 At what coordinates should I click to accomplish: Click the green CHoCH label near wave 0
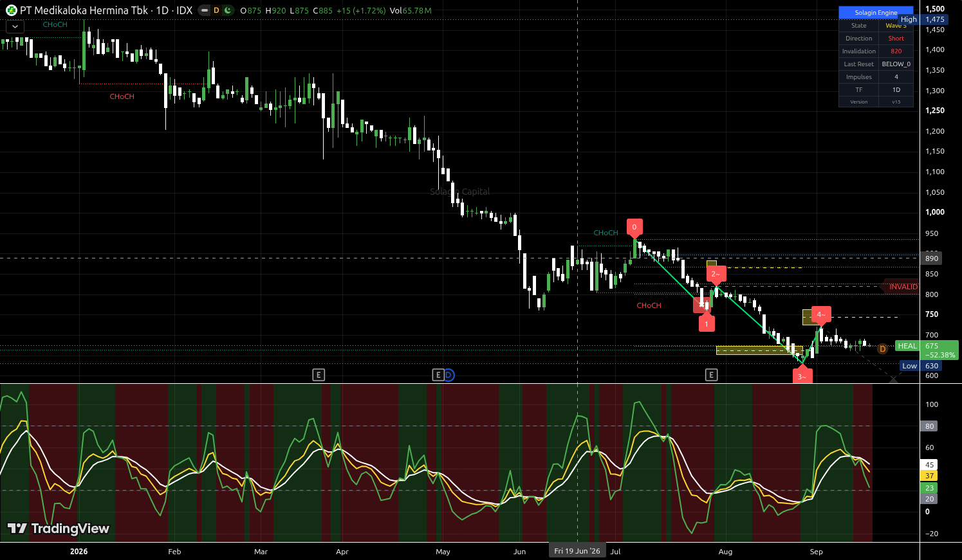point(606,233)
